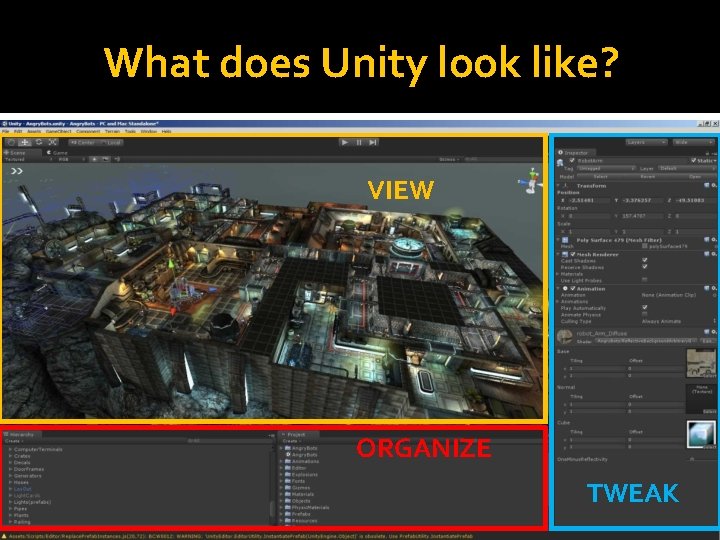Open the Assets menu

pos(34,131)
